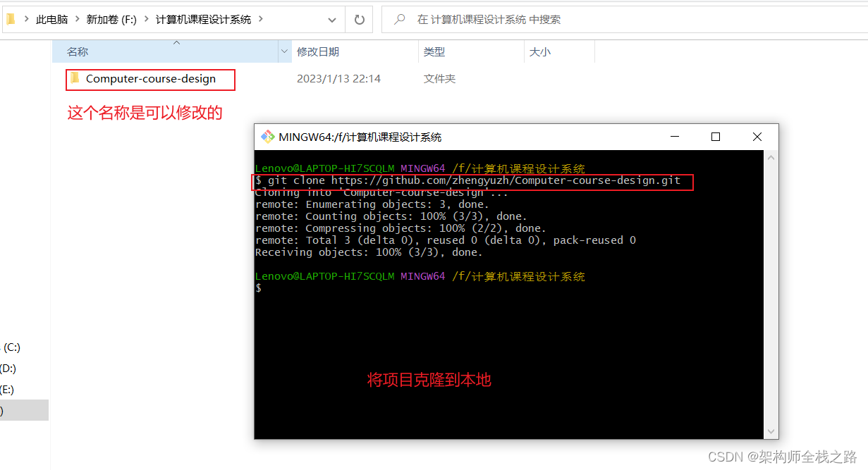The image size is (868, 470).
Task: Expand chevron after 新加卷 (F:) breadcrumb
Action: 146,20
